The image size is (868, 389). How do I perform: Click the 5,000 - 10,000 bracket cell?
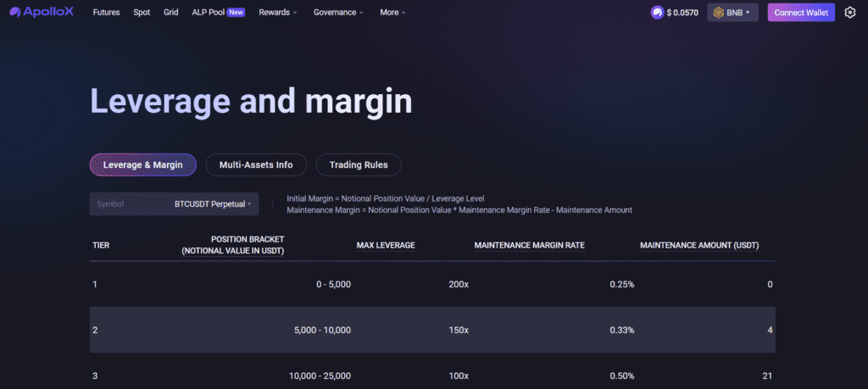(323, 331)
